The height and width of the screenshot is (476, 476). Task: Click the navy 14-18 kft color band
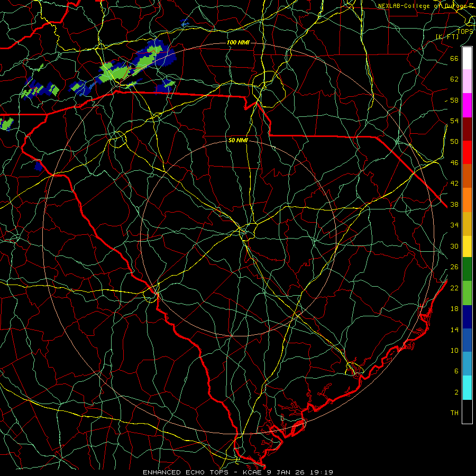[467, 317]
